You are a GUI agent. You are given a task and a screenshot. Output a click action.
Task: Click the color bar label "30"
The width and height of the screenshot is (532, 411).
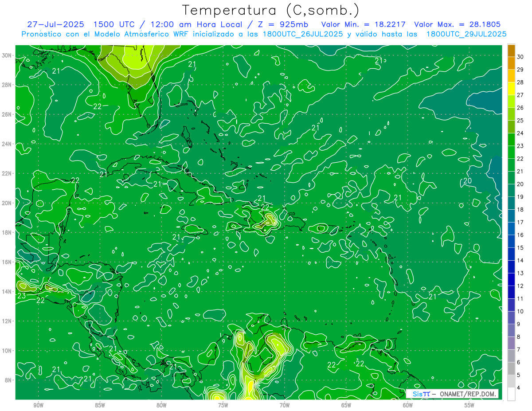coord(520,56)
